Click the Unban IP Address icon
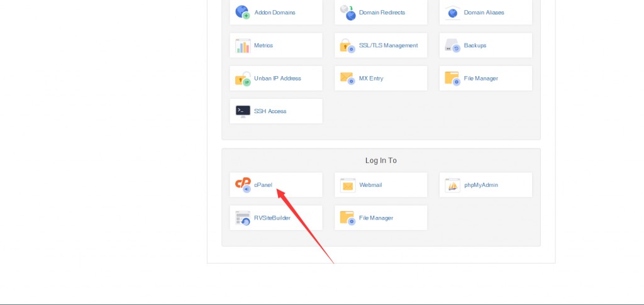 pos(243,79)
